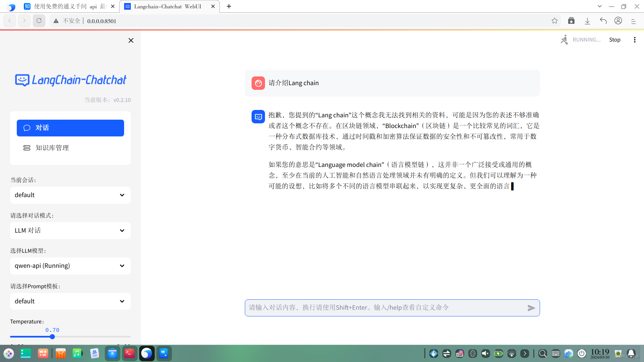The height and width of the screenshot is (362, 644).
Task: Bookmark this page with the star icon
Action: coord(554,21)
